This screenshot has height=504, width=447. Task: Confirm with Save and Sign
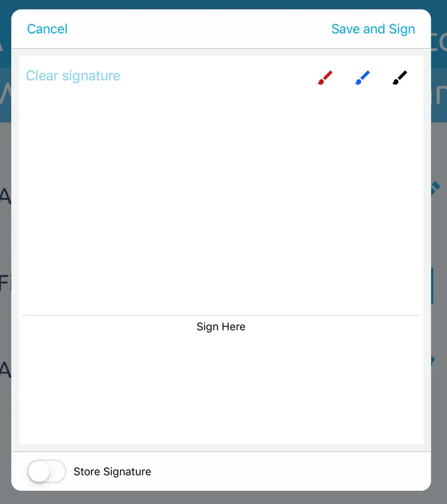pyautogui.click(x=373, y=29)
